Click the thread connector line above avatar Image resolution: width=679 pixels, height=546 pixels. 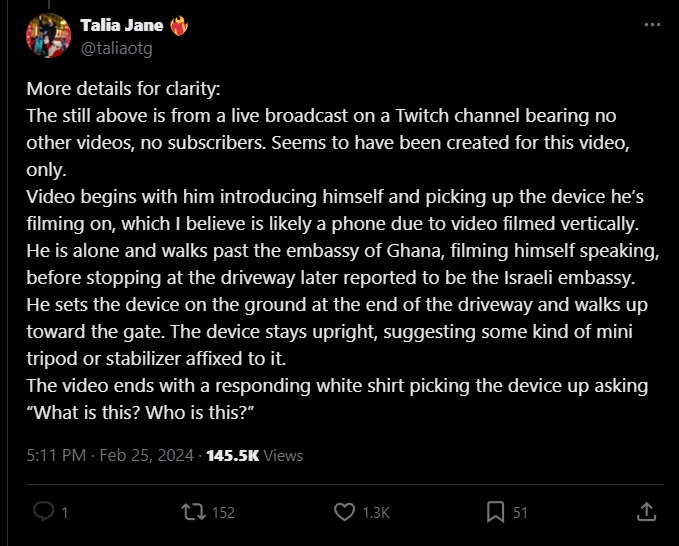tap(49, 4)
